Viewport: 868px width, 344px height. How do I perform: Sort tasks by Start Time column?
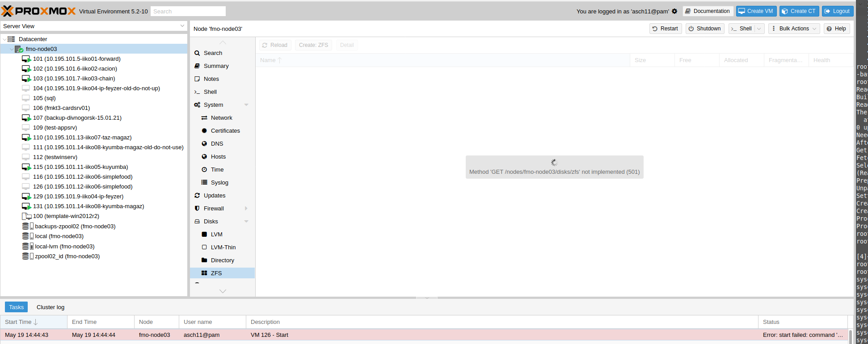tap(34, 322)
